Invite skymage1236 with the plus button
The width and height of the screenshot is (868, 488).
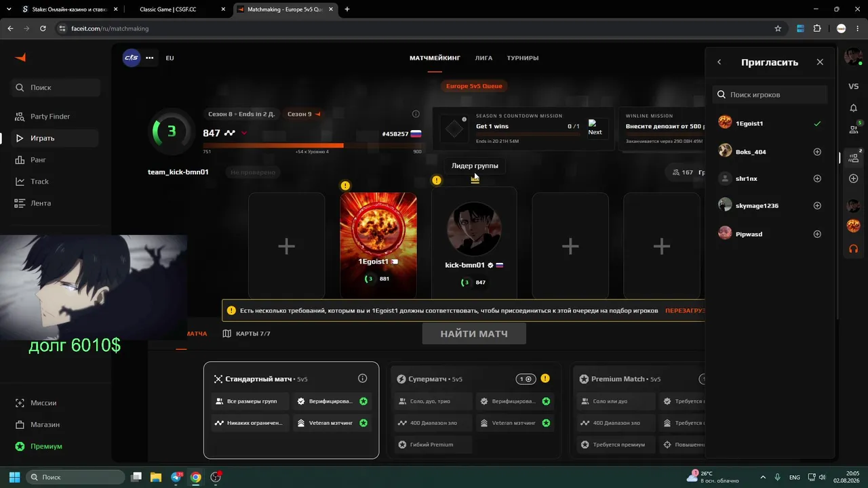point(817,206)
